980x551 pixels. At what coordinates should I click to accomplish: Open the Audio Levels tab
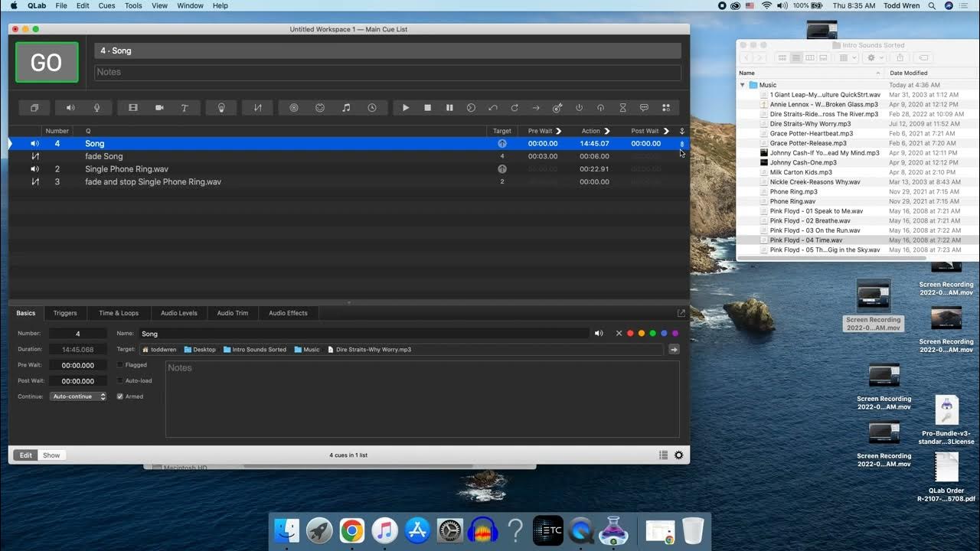point(178,313)
